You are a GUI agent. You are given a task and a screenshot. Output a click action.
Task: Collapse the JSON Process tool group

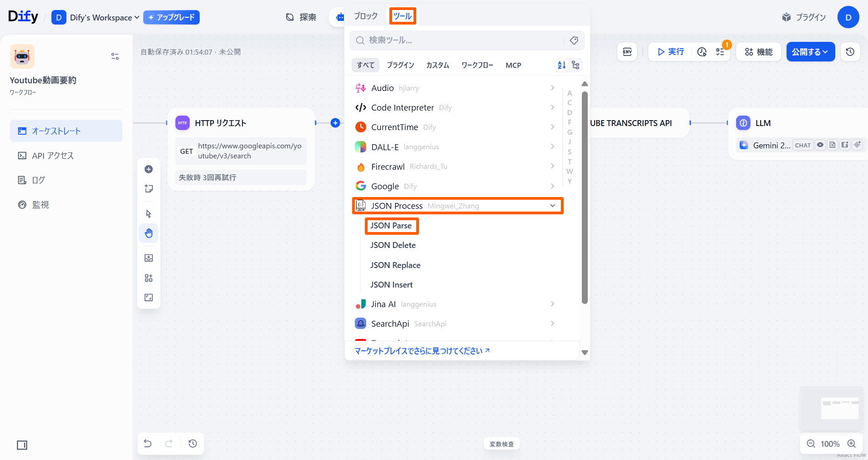pos(552,206)
